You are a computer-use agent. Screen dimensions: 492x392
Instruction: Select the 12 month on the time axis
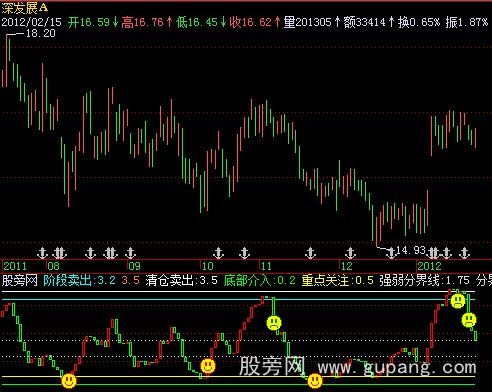pos(347,266)
